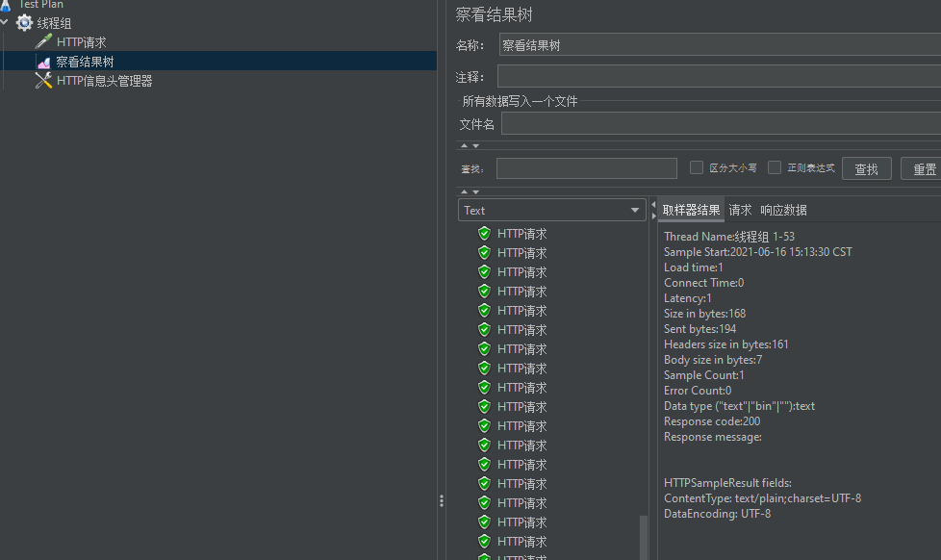Click the green shield beside the first HTTP请求 result
Screen dimensions: 941x560
pos(484,233)
